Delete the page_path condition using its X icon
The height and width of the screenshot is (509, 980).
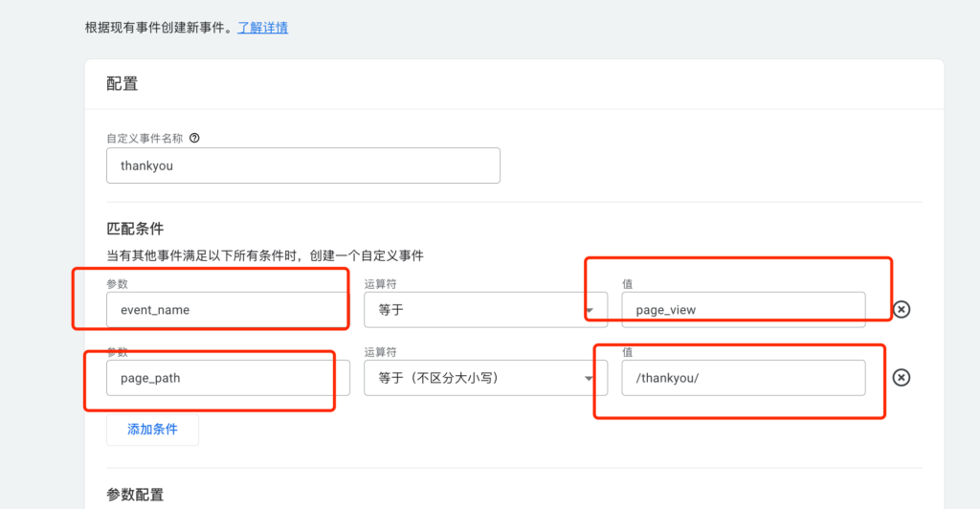902,377
